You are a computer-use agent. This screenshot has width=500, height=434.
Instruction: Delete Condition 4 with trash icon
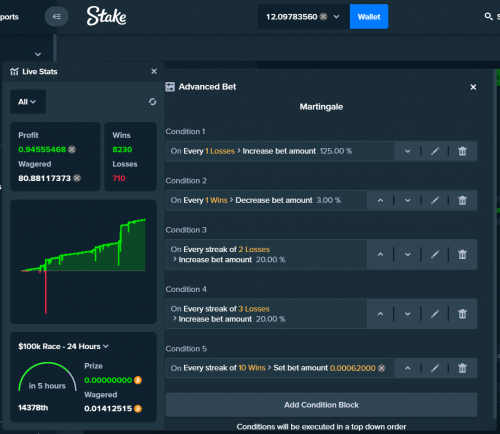[462, 314]
